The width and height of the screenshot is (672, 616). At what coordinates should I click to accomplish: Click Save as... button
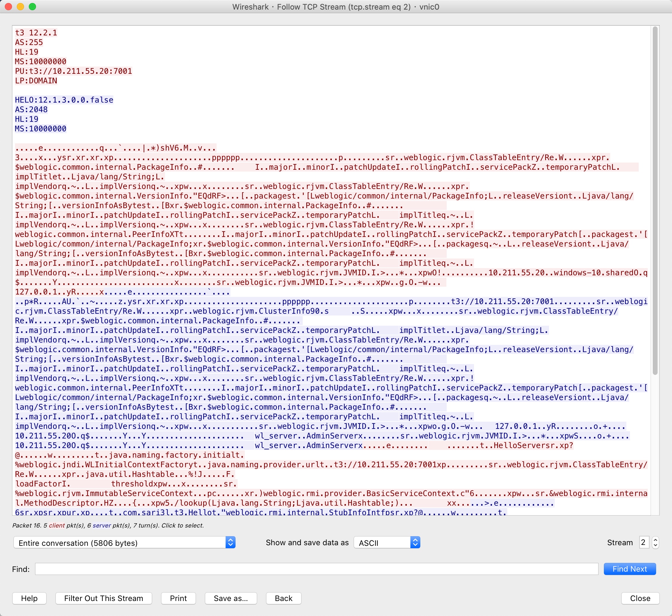click(231, 598)
